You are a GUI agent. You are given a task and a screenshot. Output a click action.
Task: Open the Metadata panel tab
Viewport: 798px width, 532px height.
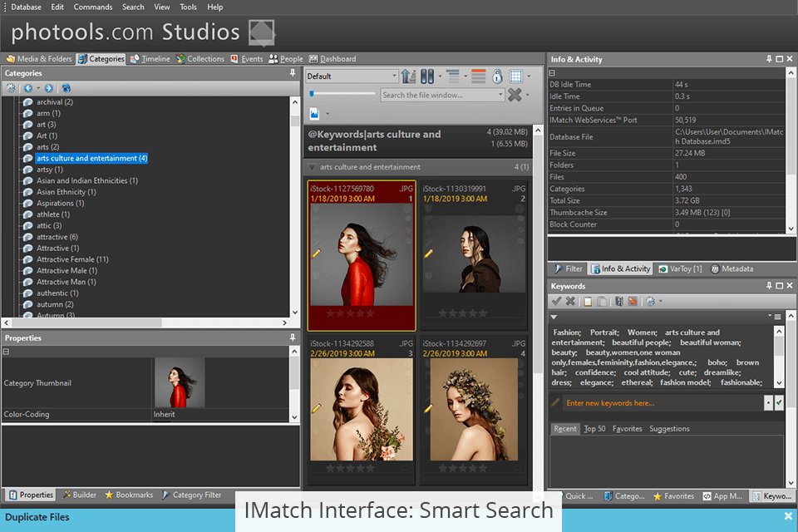click(731, 268)
